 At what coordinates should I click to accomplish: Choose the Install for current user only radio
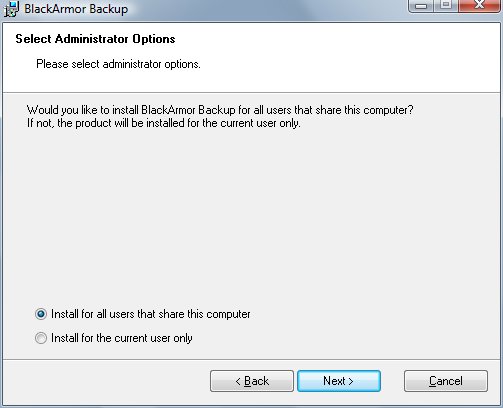tap(41, 338)
